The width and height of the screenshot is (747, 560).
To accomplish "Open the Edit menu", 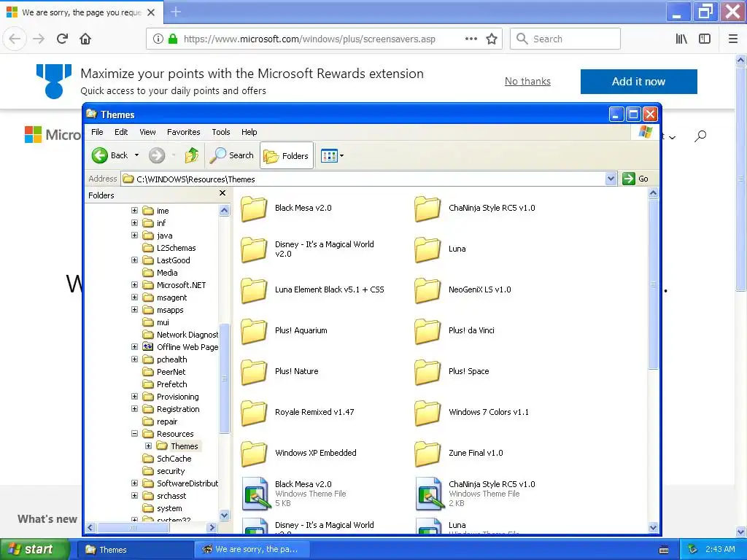I will pyautogui.click(x=121, y=132).
